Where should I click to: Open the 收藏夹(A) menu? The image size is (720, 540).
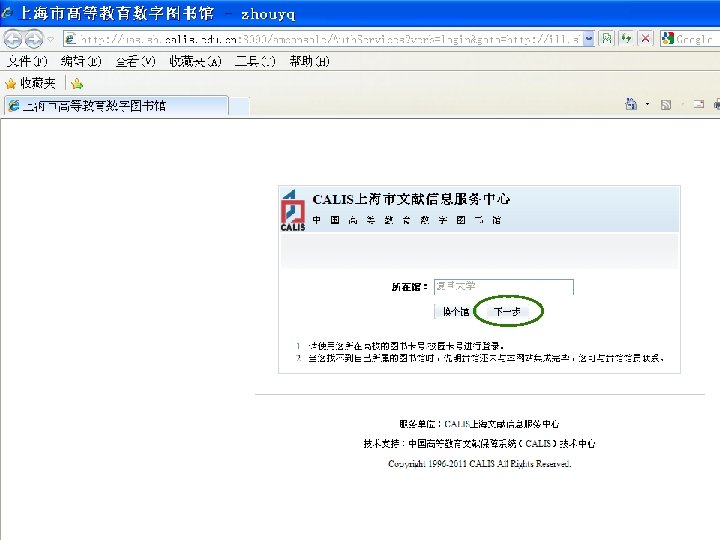click(x=195, y=61)
